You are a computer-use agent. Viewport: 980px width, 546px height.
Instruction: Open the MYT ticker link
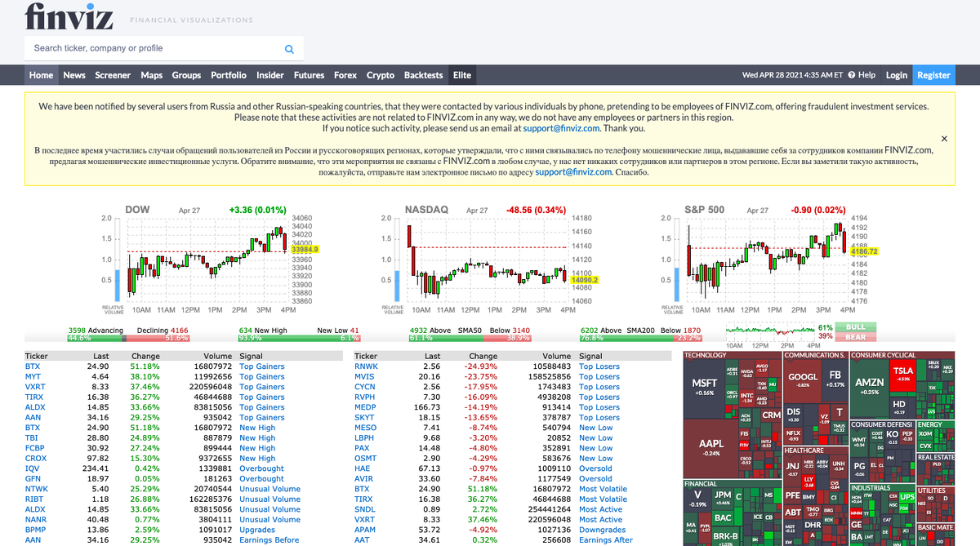33,377
